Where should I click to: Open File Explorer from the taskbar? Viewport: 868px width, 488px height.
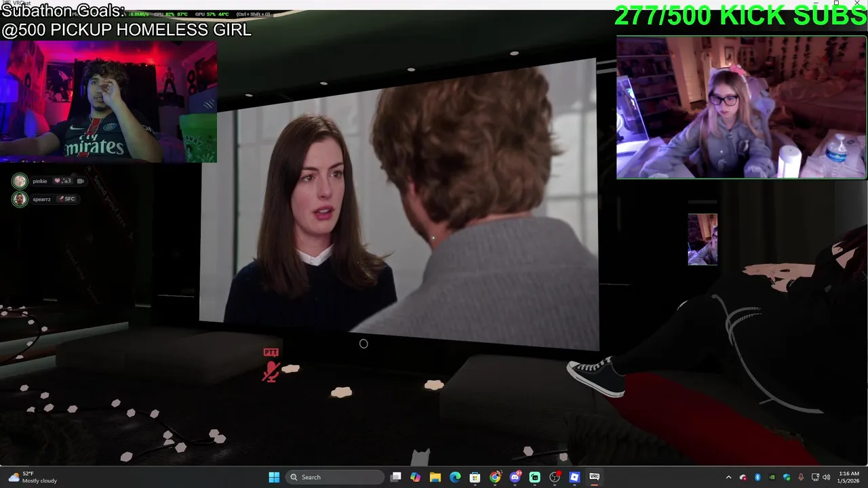coord(435,477)
